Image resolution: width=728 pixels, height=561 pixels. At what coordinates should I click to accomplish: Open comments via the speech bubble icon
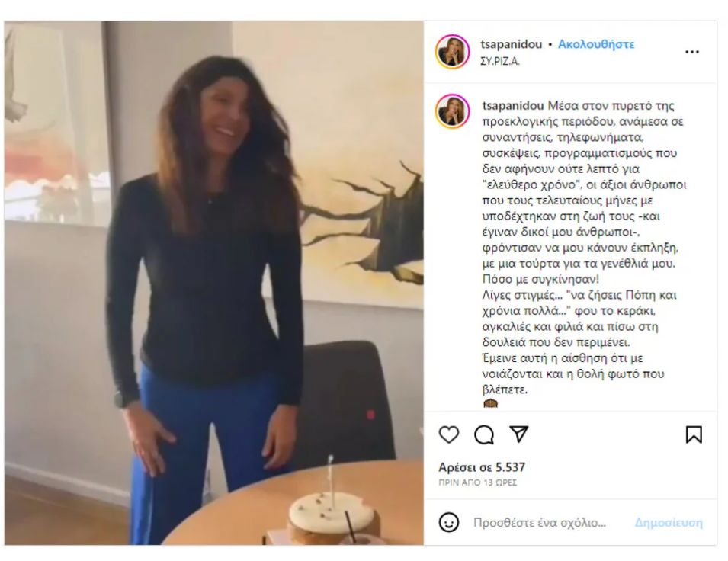point(484,435)
